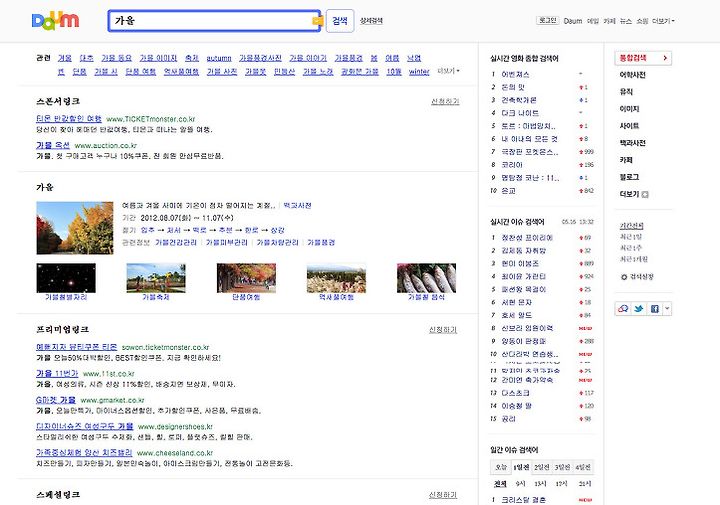Click the related keyword '가을 이미지'

pos(158,58)
